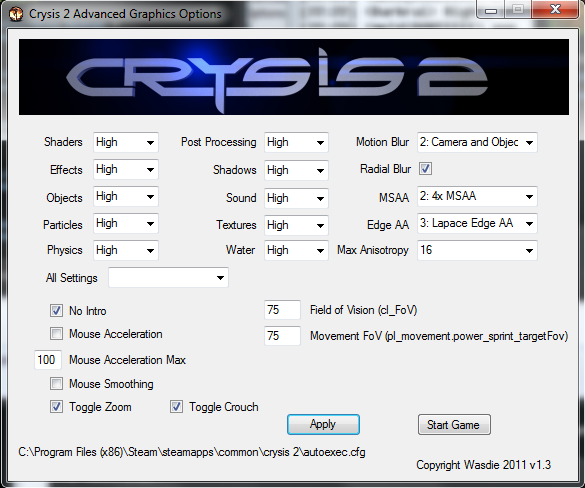Click the Apply button

[x=323, y=425]
